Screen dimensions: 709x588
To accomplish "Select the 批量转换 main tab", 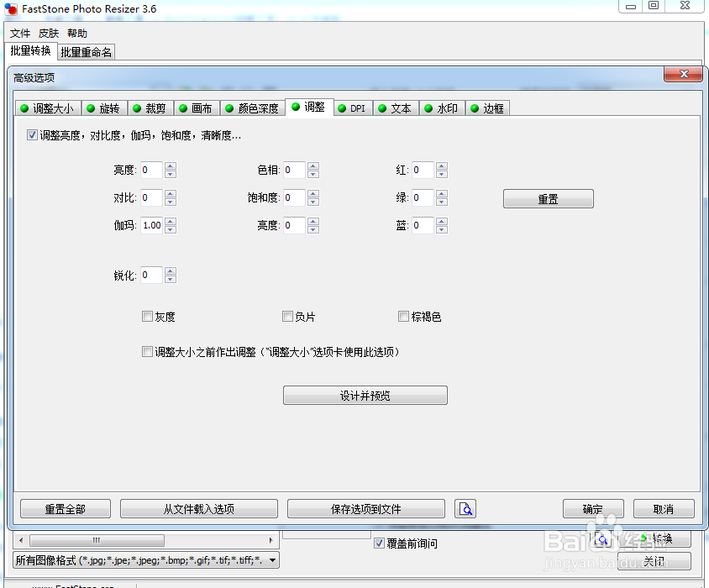I will point(31,50).
